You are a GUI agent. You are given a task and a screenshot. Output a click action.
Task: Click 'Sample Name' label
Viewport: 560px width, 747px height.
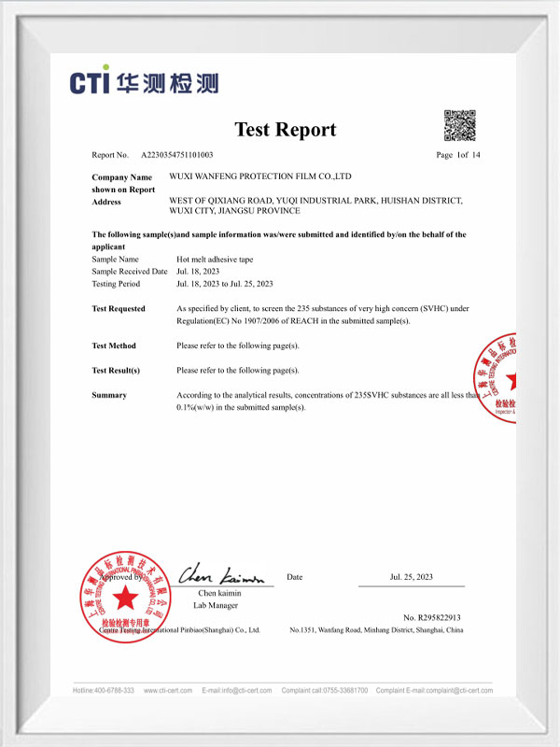pyautogui.click(x=115, y=260)
